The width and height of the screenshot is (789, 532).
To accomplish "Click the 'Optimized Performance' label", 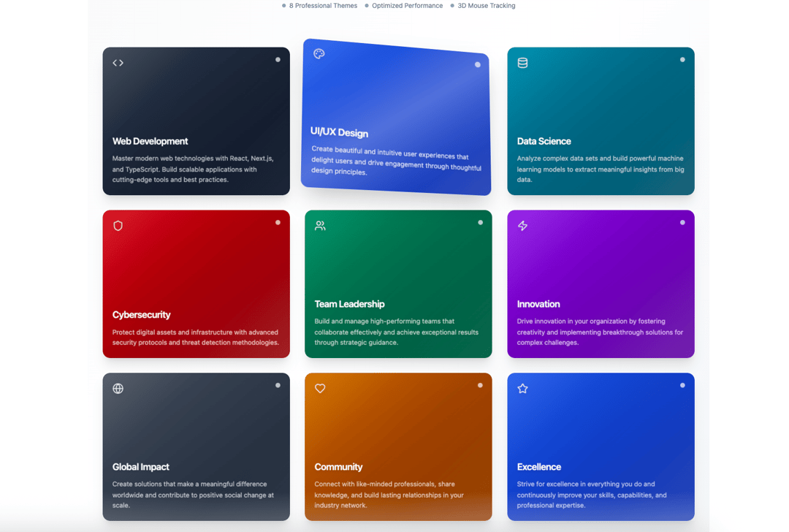I will tap(407, 6).
